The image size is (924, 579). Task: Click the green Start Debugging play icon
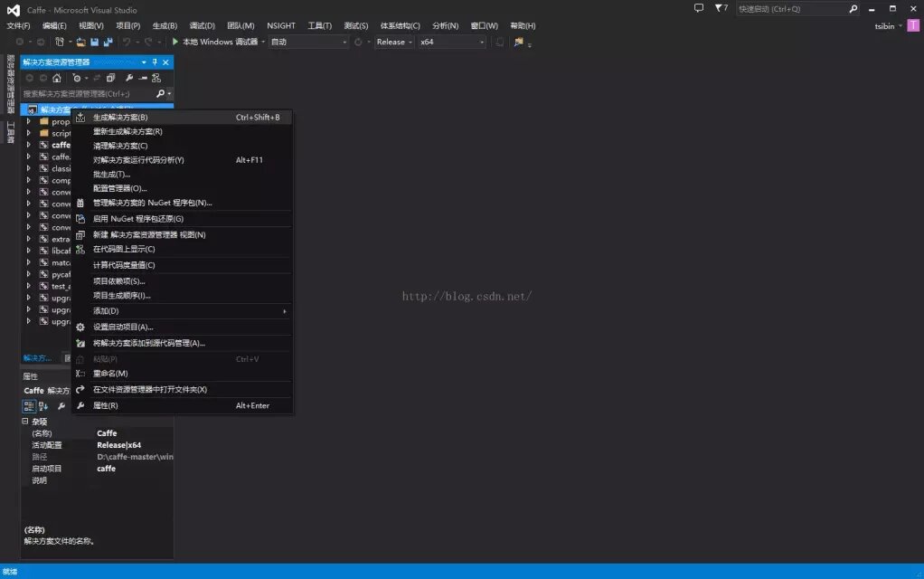(x=175, y=42)
